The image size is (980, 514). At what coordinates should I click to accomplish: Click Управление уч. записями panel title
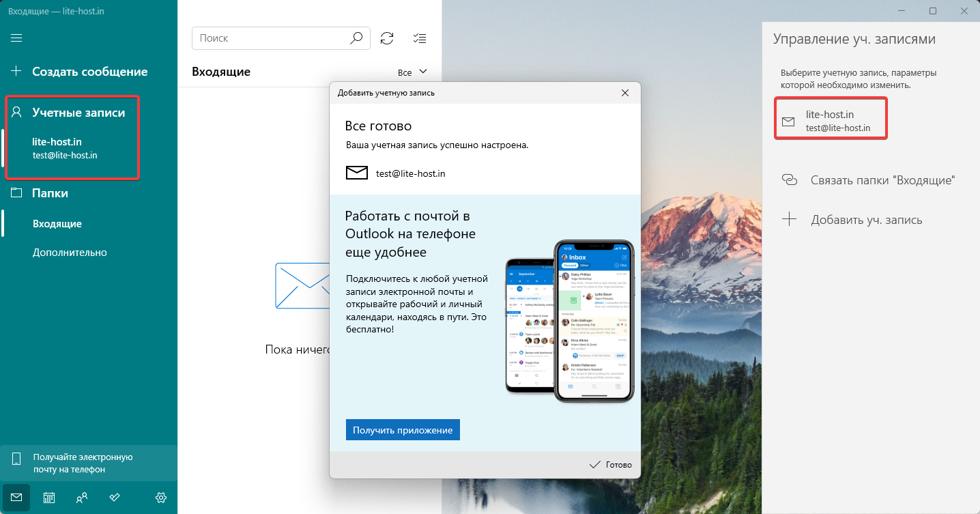click(x=854, y=39)
